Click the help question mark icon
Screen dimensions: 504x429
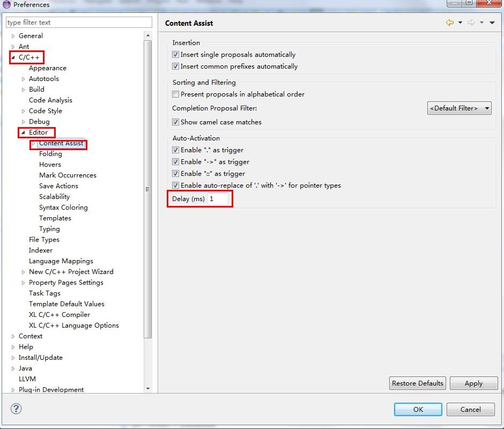[16, 409]
